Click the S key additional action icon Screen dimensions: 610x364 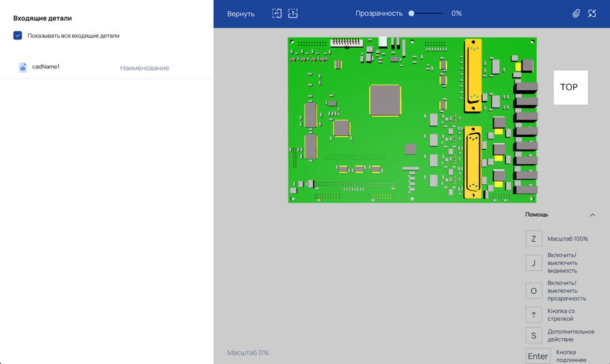tap(534, 335)
